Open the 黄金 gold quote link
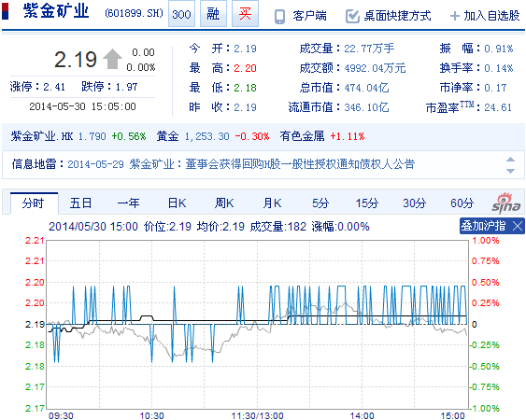Screen dimensions: 526x420 [167, 136]
